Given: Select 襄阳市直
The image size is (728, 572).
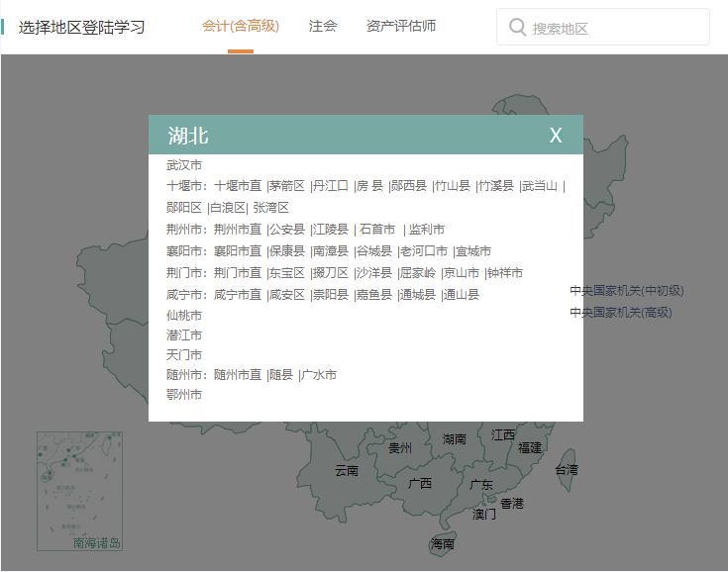Looking at the screenshot, I should tap(238, 251).
